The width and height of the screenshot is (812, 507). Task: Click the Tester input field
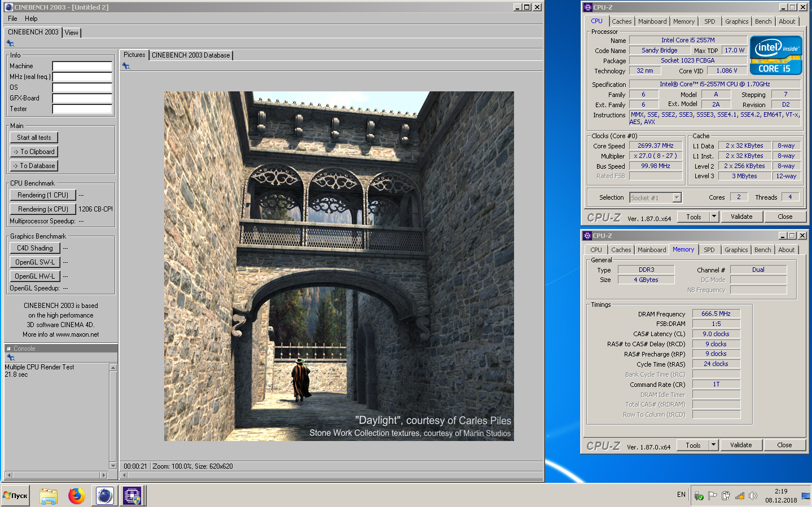coord(82,109)
